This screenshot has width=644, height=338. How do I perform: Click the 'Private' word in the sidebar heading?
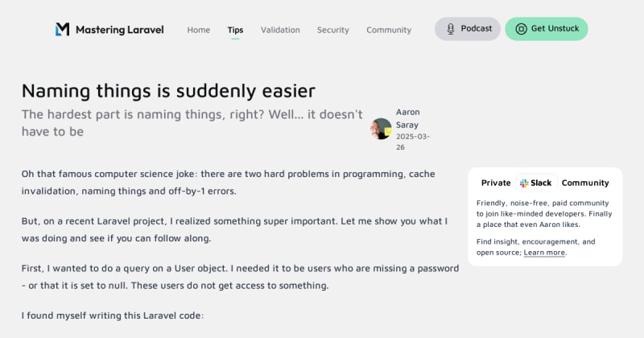click(x=496, y=183)
